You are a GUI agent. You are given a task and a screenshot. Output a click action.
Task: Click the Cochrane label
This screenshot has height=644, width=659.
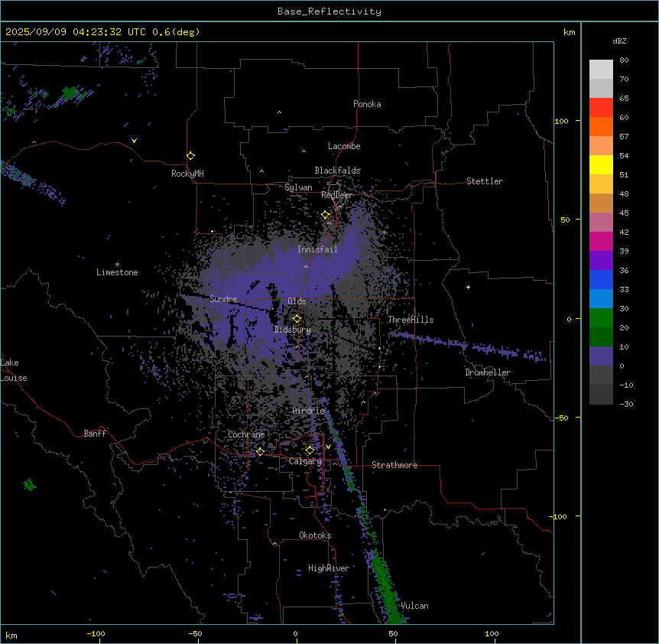pos(246,434)
